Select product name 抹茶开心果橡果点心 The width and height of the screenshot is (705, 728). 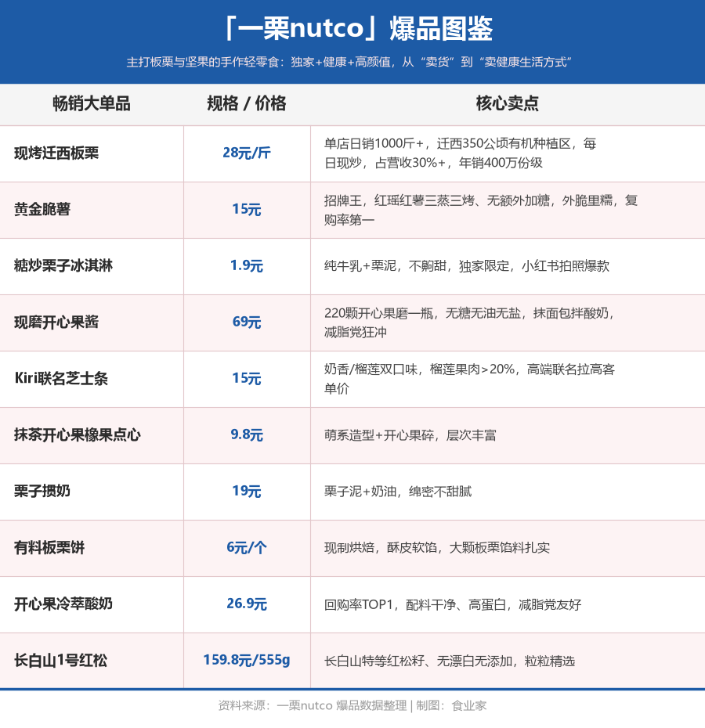(77, 435)
